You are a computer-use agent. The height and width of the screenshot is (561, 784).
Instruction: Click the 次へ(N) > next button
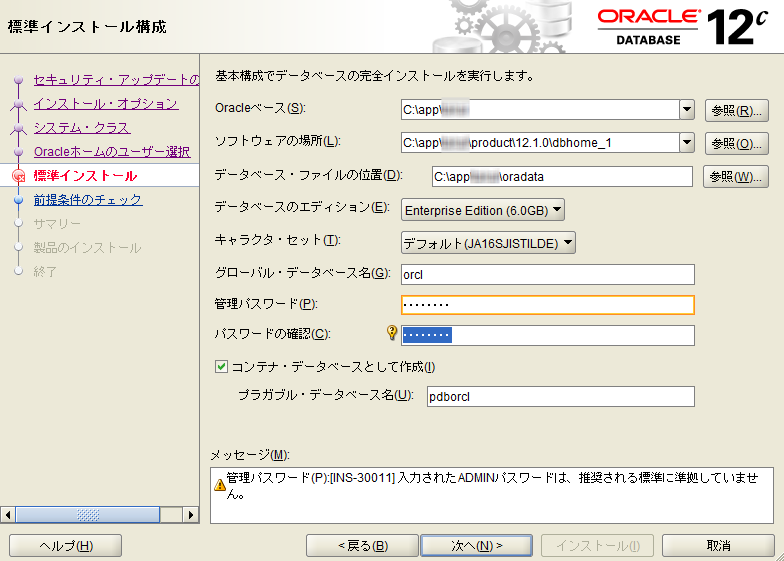[x=476, y=546]
